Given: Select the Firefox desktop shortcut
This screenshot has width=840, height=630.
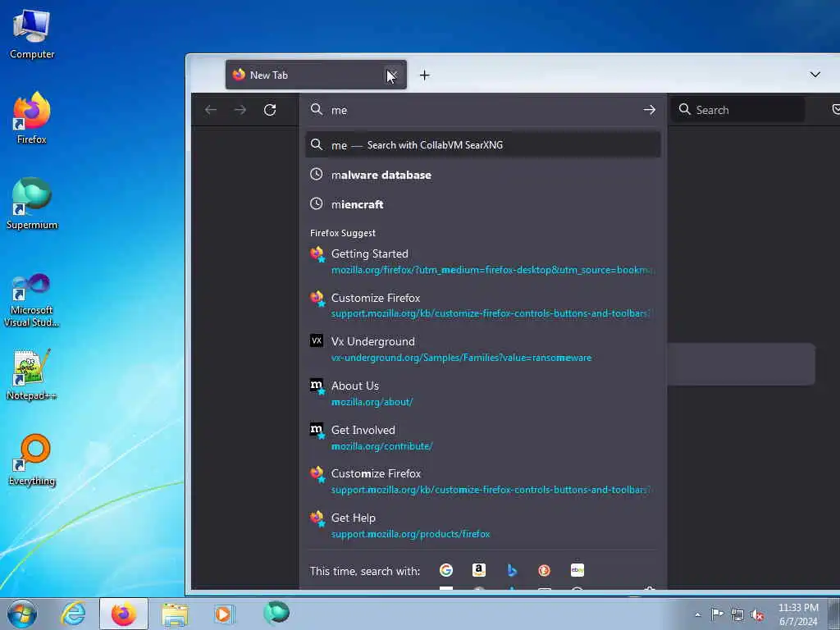Looking at the screenshot, I should click(x=32, y=118).
